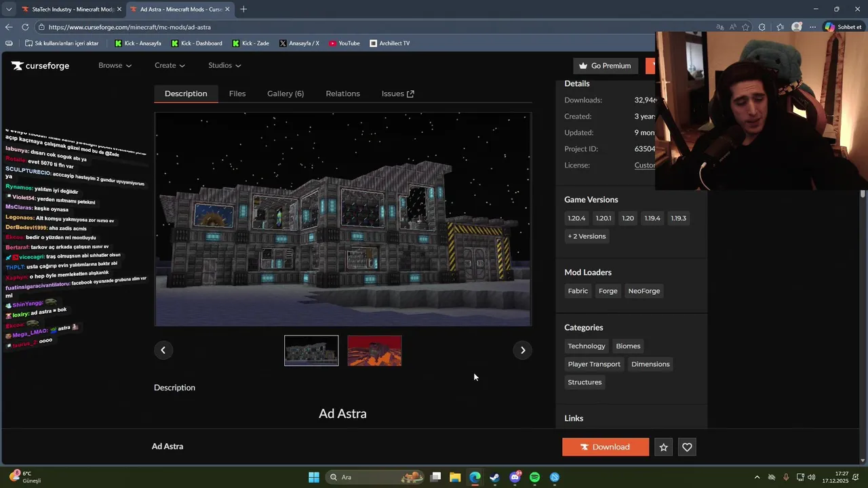Select the red lava thumbnail
The height and width of the screenshot is (488, 868).
(374, 350)
